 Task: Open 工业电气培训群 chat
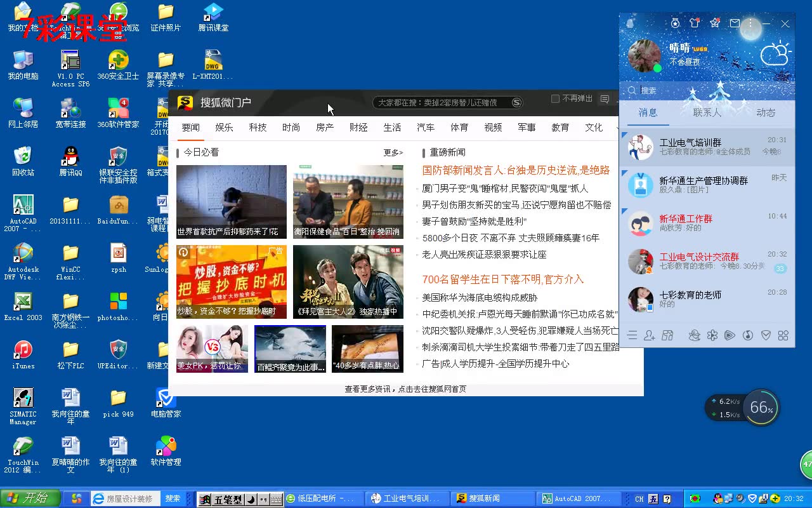tap(707, 147)
